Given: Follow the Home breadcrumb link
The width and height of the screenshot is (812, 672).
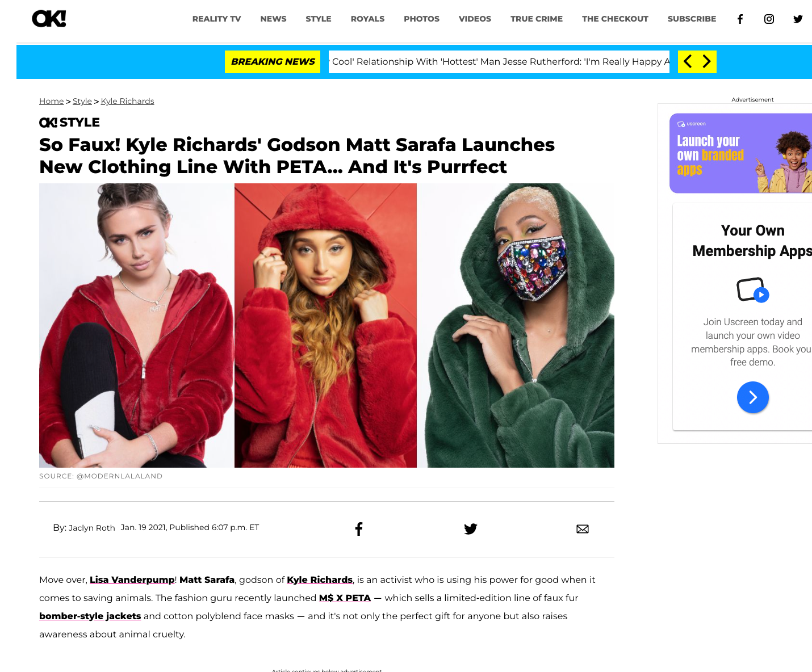Looking at the screenshot, I should pyautogui.click(x=51, y=101).
